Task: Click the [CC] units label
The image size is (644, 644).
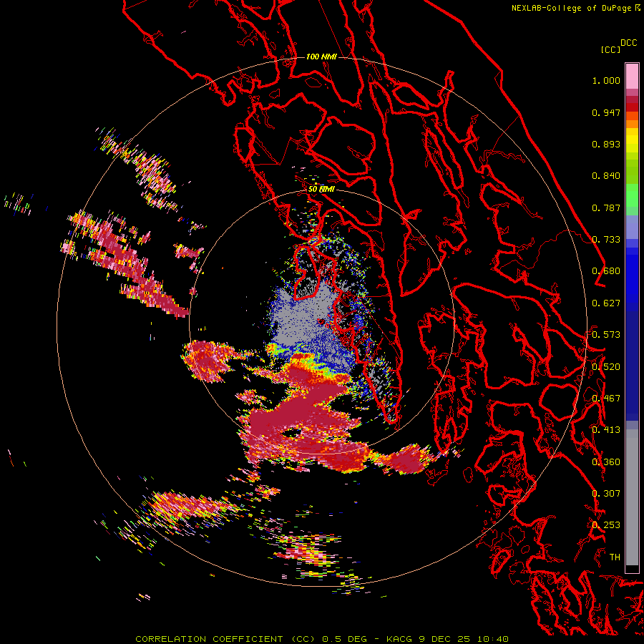Action: pyautogui.click(x=610, y=49)
